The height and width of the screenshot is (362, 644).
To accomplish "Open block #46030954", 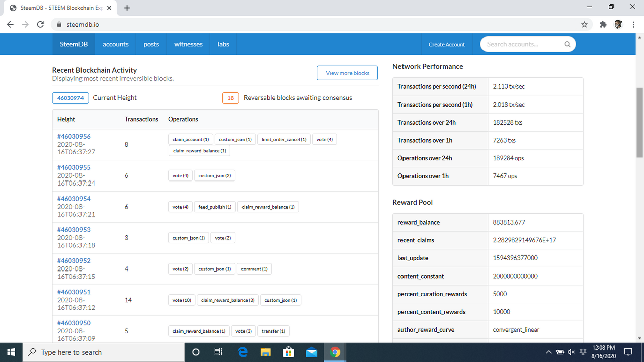I will click(x=73, y=199).
